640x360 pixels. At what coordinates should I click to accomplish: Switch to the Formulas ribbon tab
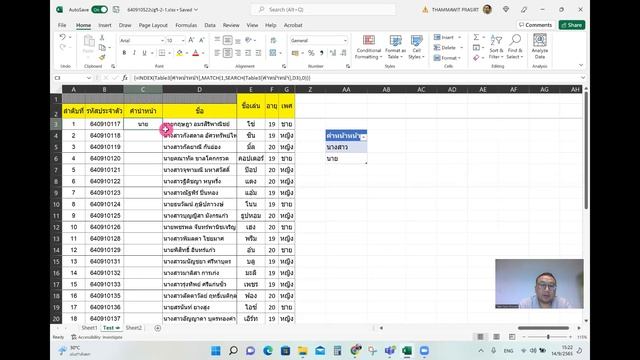pyautogui.click(x=186, y=25)
